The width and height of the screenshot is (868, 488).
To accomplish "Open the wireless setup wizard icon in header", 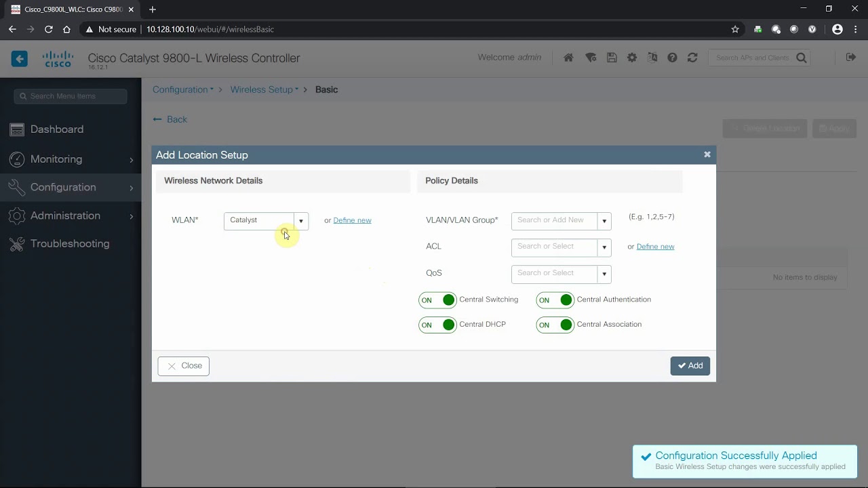I will click(591, 58).
